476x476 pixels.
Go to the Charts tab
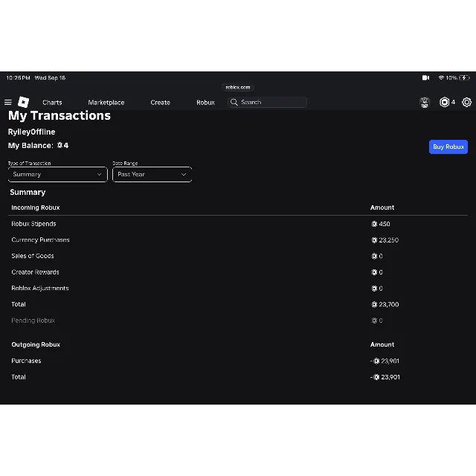pos(52,103)
